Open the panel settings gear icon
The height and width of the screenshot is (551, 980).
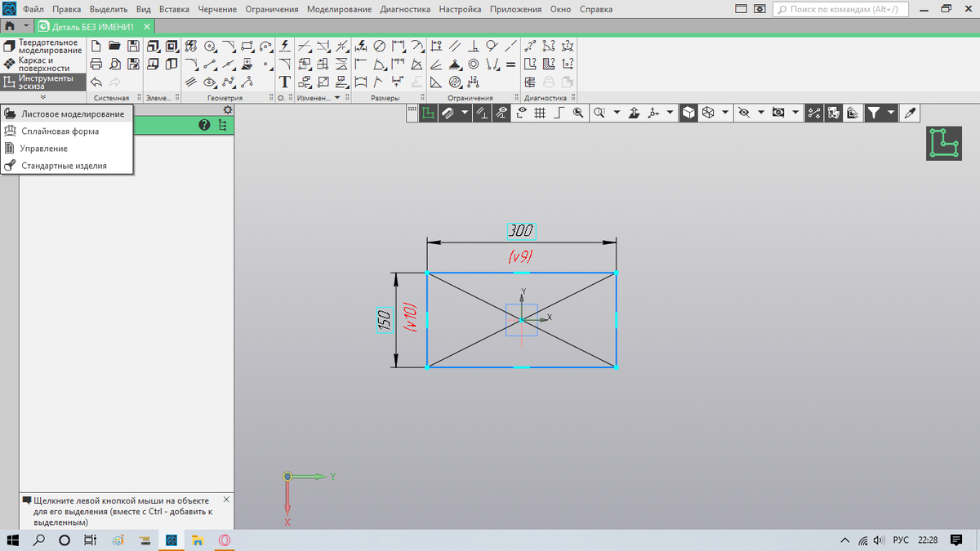click(228, 109)
